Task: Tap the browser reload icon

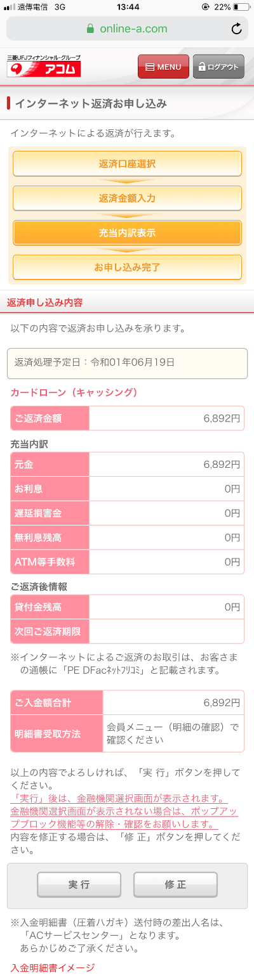Action: pos(236,29)
